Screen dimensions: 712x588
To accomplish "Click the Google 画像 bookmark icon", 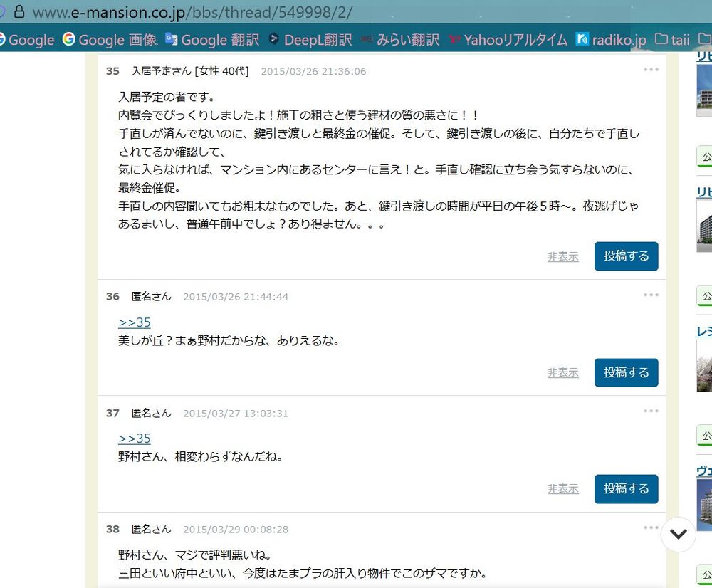I will (x=69, y=39).
